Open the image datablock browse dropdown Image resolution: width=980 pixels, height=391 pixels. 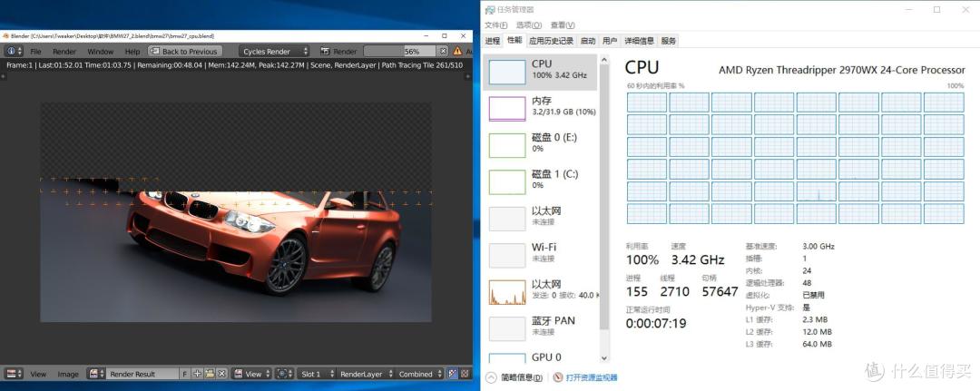coord(95,374)
